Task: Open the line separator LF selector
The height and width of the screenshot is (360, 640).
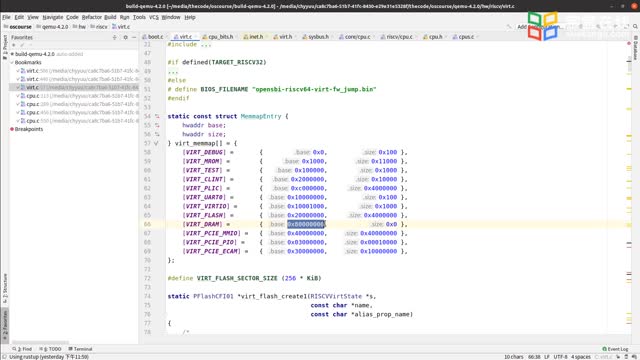Action: click(x=547, y=357)
